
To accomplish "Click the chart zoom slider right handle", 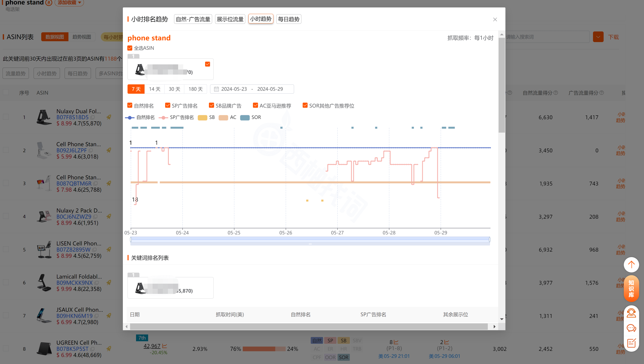I will coord(489,240).
